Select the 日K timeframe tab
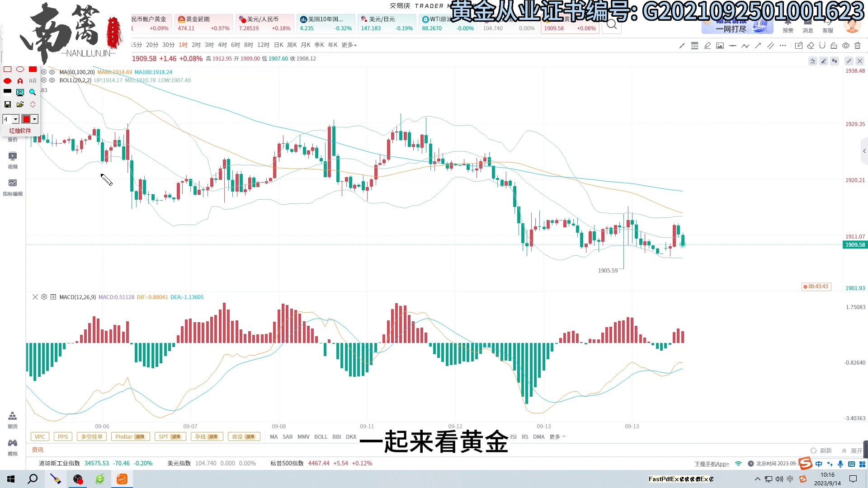The image size is (868, 488). (278, 45)
